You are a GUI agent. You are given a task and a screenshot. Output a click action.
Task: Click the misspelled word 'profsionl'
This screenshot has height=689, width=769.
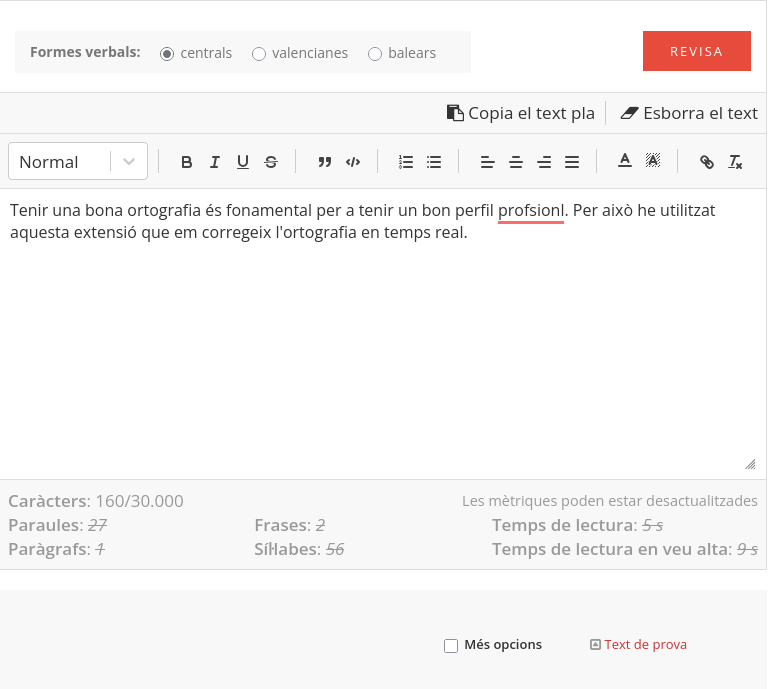[x=531, y=211]
